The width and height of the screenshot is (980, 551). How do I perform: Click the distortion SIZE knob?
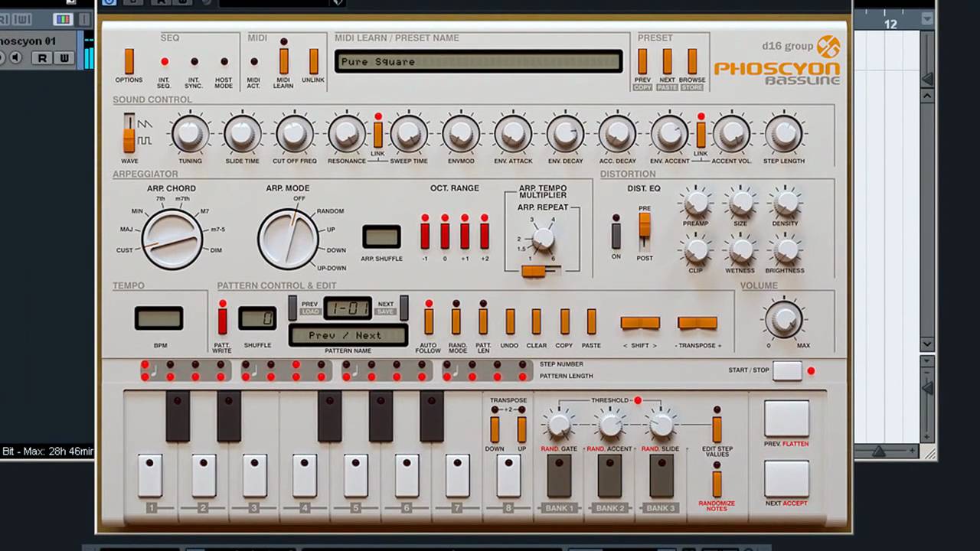(740, 203)
